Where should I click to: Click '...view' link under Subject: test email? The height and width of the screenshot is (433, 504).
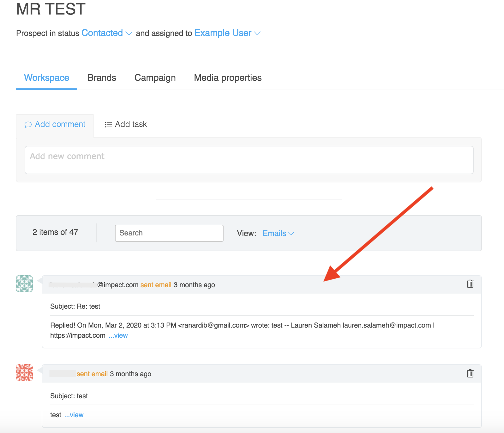(x=74, y=415)
